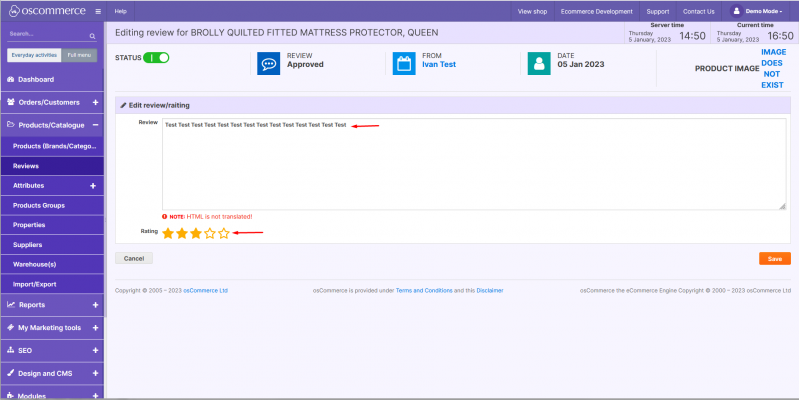Image resolution: width=799 pixels, height=400 pixels.
Task: Open the Reviews menu item
Action: tap(26, 166)
